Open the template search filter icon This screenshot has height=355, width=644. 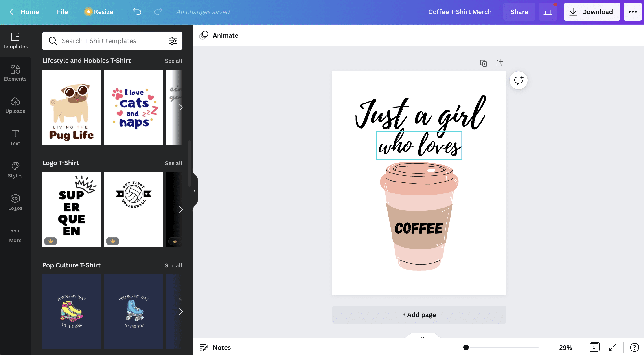[173, 41]
